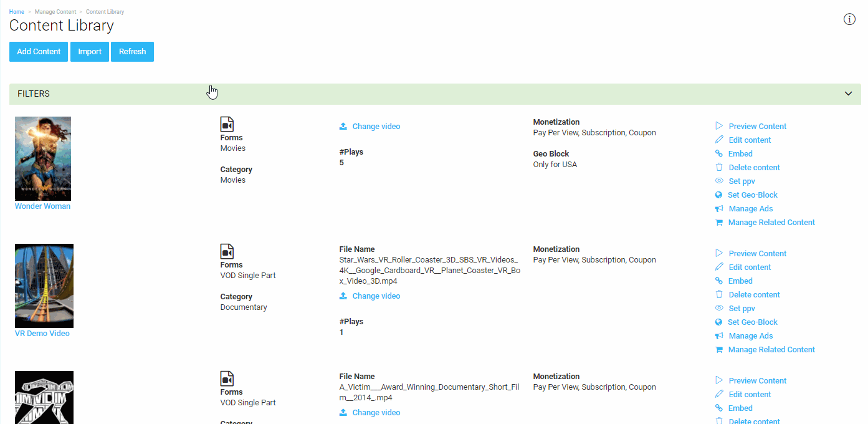Click the Import button
The width and height of the screenshot is (868, 424).
(x=90, y=52)
